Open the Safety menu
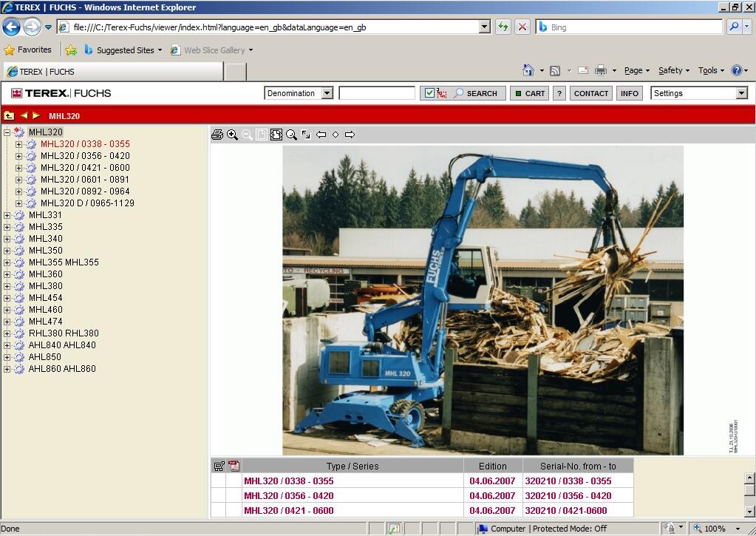 674,70
